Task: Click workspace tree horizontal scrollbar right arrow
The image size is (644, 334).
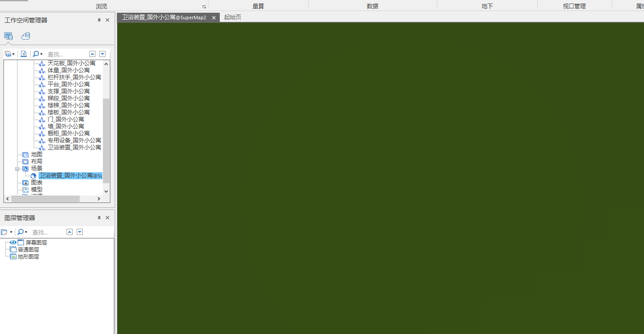Action: pos(99,199)
